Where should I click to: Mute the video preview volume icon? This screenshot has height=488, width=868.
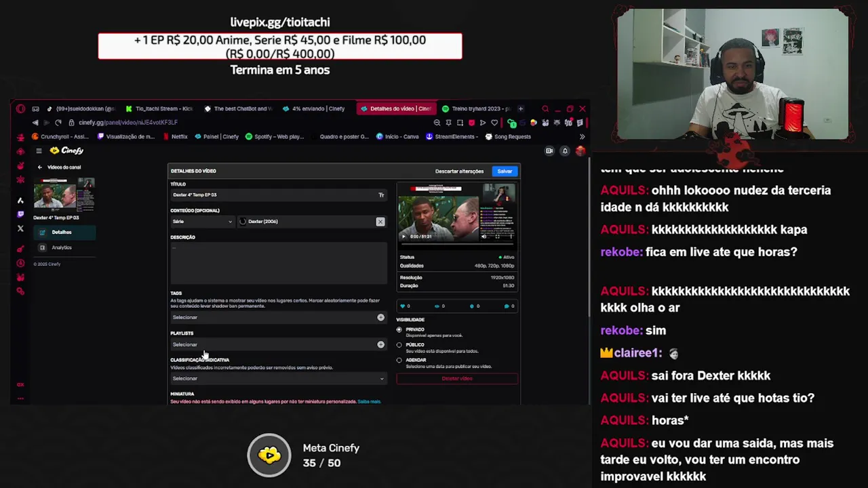coord(484,237)
